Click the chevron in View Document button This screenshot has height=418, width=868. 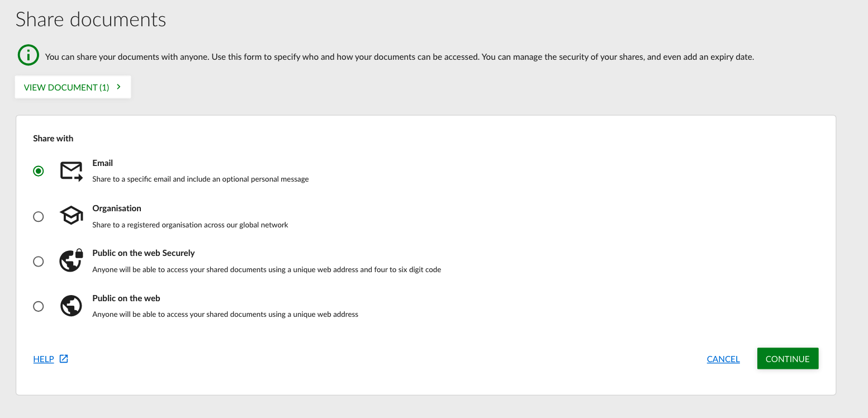coord(118,87)
